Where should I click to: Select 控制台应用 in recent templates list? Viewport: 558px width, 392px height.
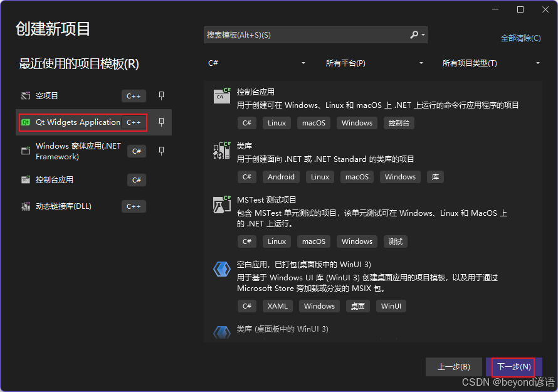point(93,180)
